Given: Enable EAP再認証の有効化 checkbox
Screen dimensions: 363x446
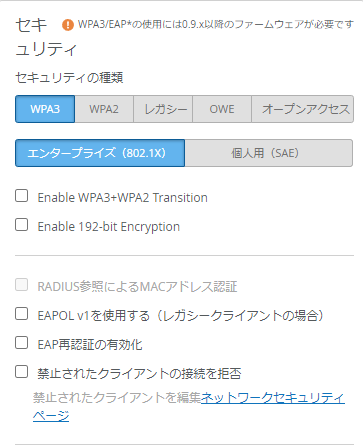Looking at the screenshot, I should [21, 343].
